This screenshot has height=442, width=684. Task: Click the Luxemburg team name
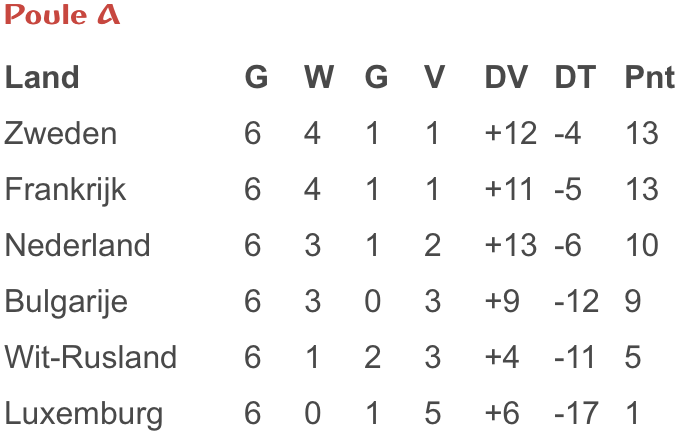[x=83, y=413]
